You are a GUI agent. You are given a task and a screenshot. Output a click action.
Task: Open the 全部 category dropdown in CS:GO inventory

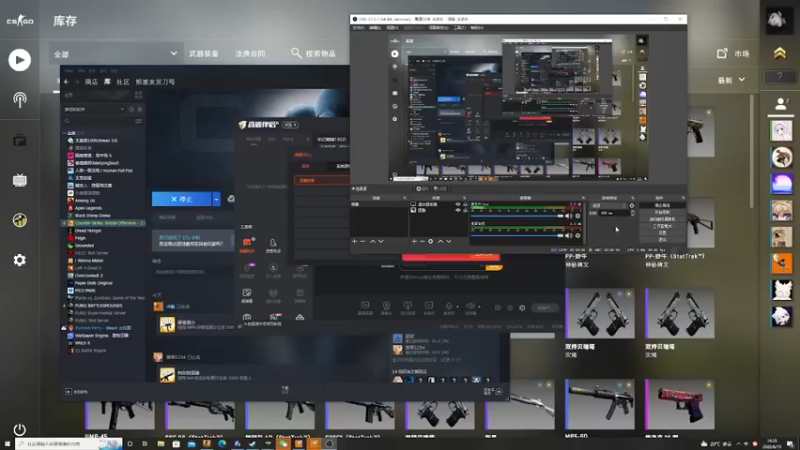point(116,54)
